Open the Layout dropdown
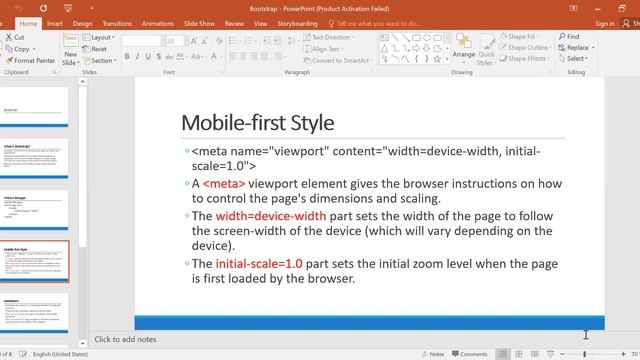 tap(99, 37)
